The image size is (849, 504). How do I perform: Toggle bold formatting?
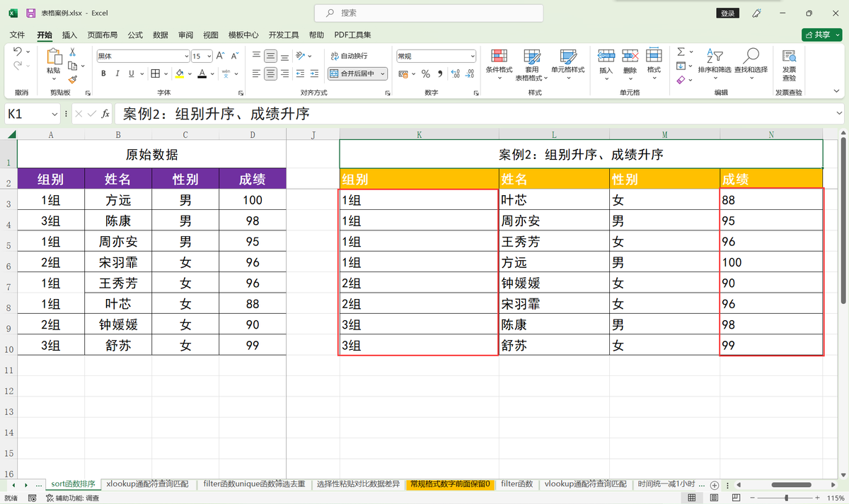(103, 74)
